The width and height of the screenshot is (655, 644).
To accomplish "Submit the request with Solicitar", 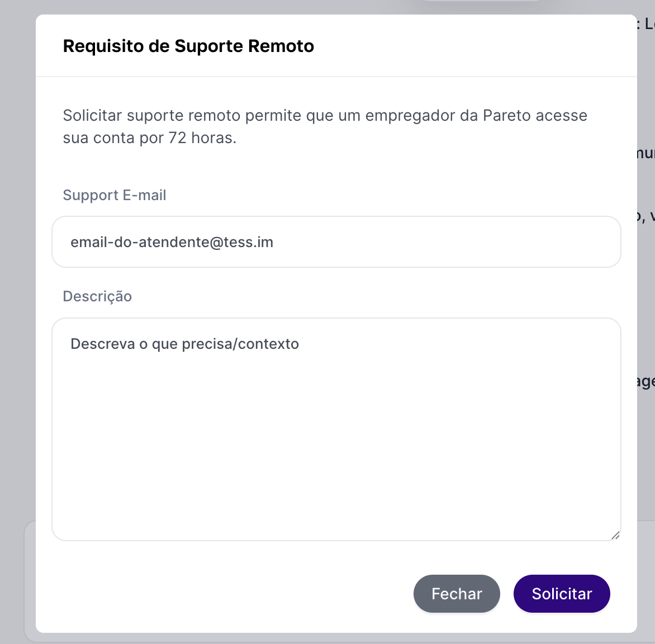I will point(561,594).
